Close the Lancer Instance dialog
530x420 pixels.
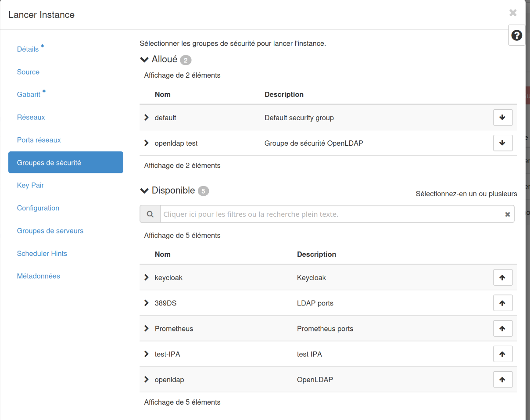(512, 13)
